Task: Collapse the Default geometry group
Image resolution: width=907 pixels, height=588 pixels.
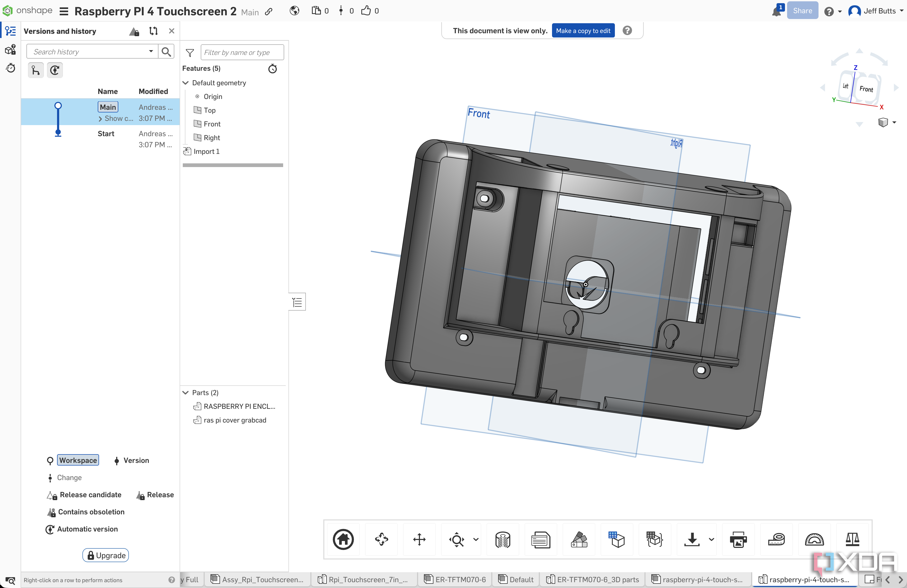Action: (186, 83)
